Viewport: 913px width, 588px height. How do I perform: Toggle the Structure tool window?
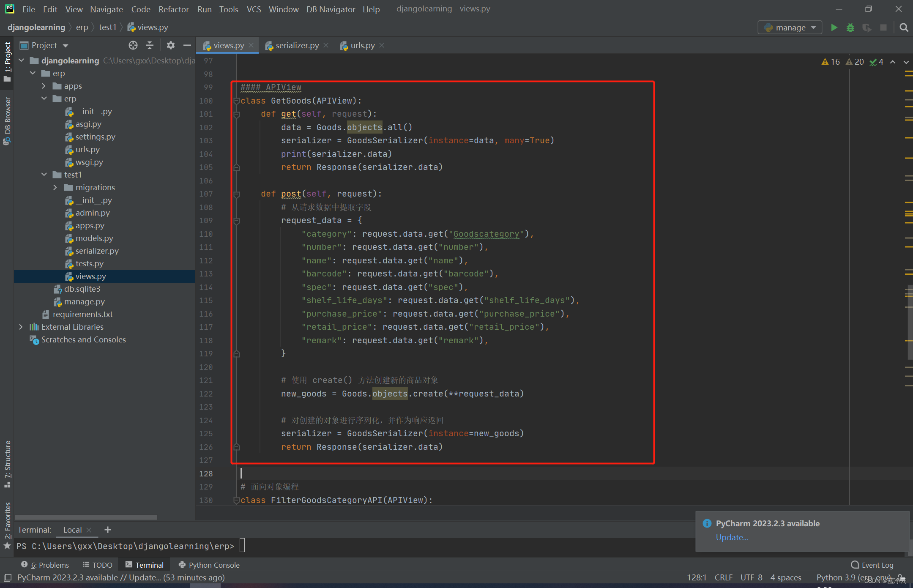[7, 463]
